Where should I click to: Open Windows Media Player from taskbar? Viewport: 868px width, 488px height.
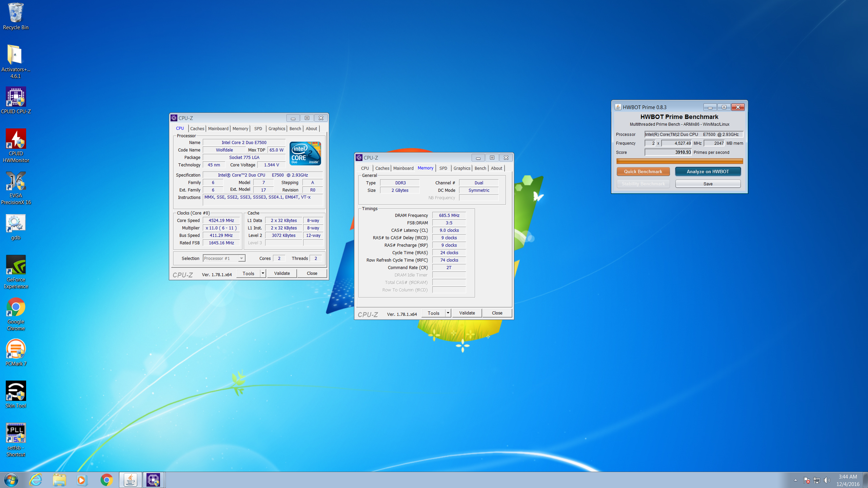click(82, 480)
